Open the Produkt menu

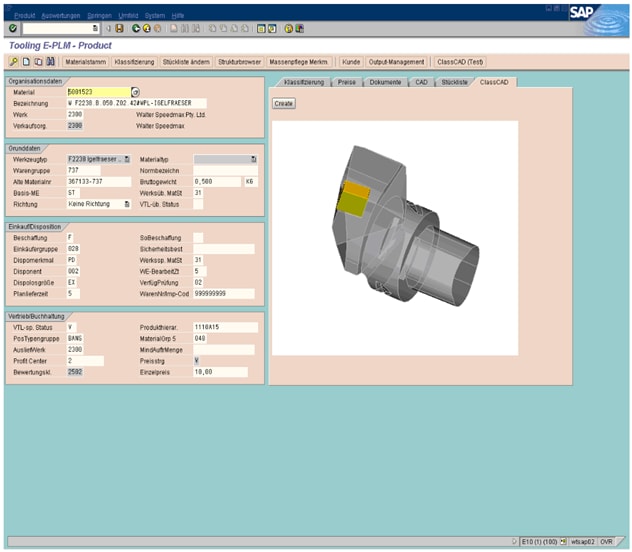coord(25,15)
